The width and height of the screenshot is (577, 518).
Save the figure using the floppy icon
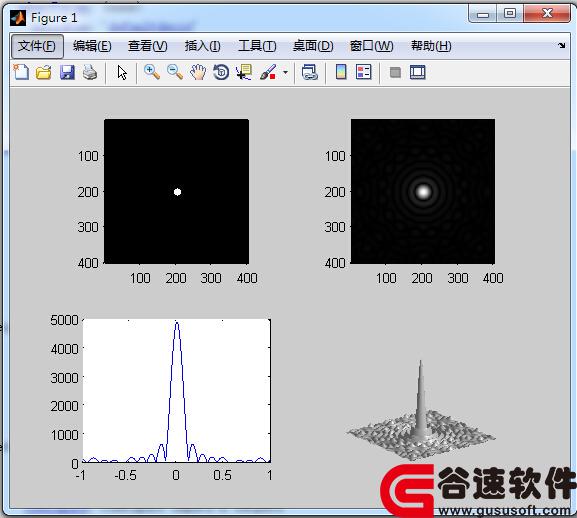67,72
